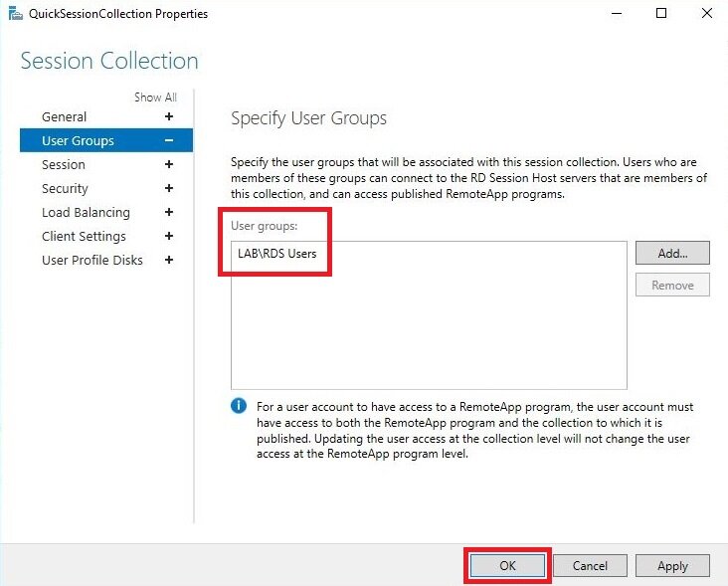Expand the User Profile Disks plus icon
This screenshot has width=728, height=586.
[x=169, y=260]
